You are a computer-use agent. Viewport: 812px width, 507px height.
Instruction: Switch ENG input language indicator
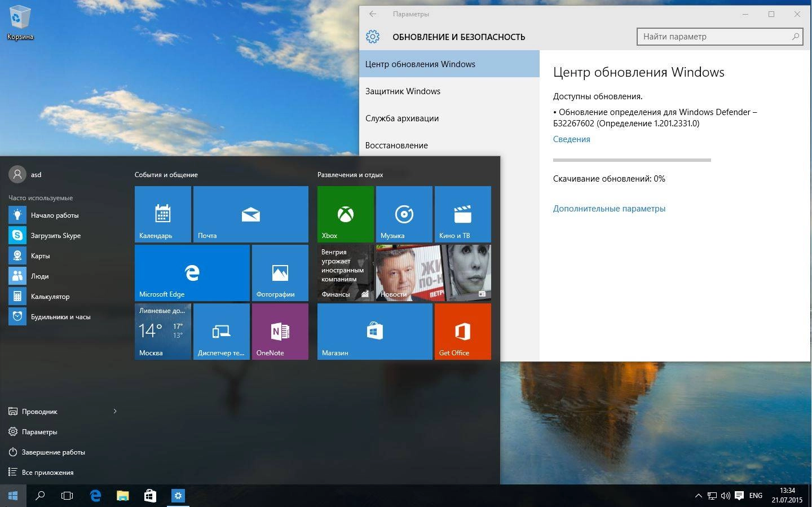[756, 496]
